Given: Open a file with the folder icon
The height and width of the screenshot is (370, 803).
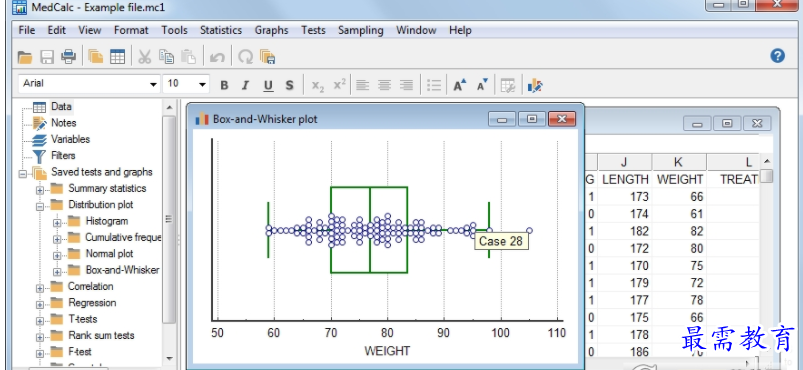Looking at the screenshot, I should pos(25,56).
